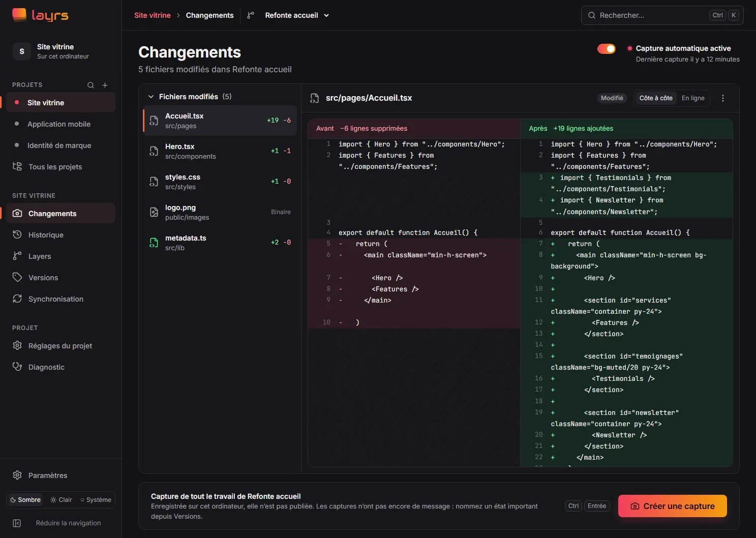Open the branch icon beside Refonte accueil
This screenshot has width=756, height=538.
250,15
